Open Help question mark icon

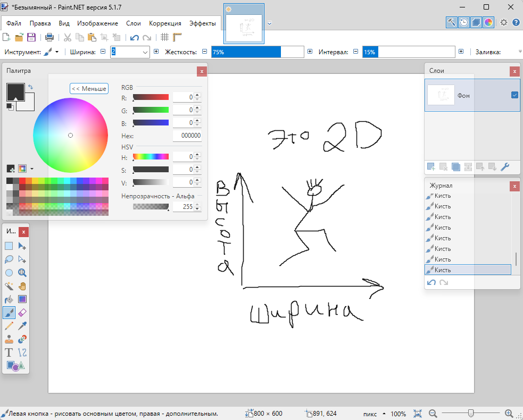[516, 22]
